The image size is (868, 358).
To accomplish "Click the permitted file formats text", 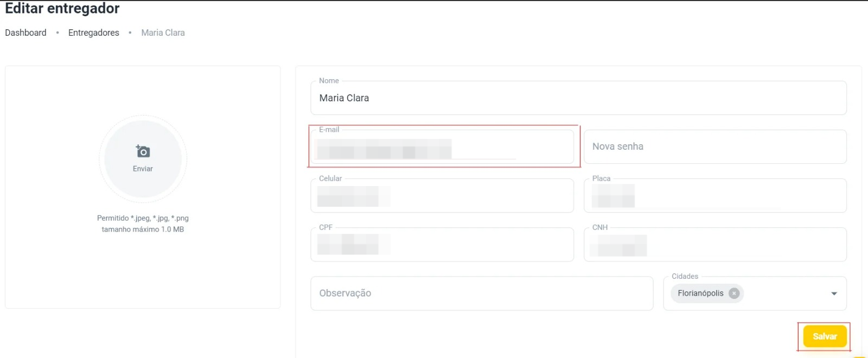I will pyautogui.click(x=143, y=218).
